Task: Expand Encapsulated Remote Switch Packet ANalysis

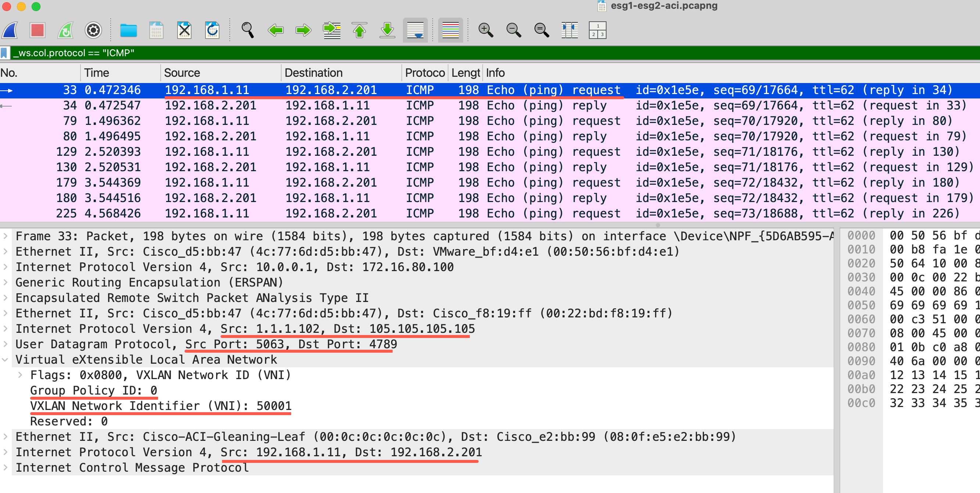Action: pos(5,298)
